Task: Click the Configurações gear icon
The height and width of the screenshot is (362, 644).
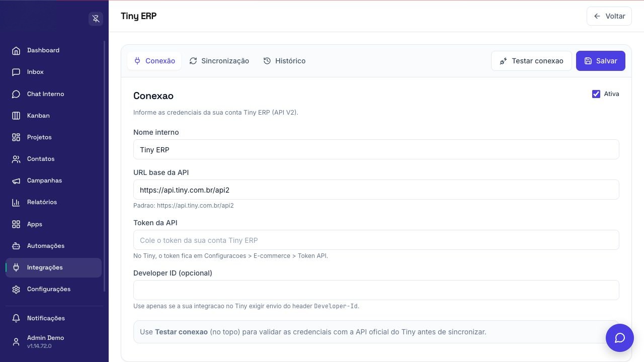Action: click(x=16, y=289)
